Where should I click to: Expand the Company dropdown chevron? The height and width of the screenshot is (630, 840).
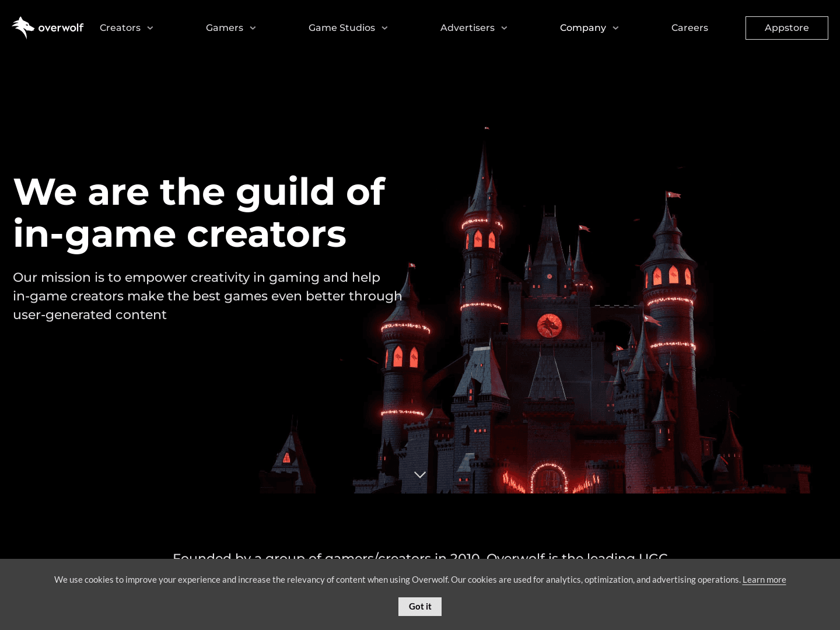click(615, 28)
